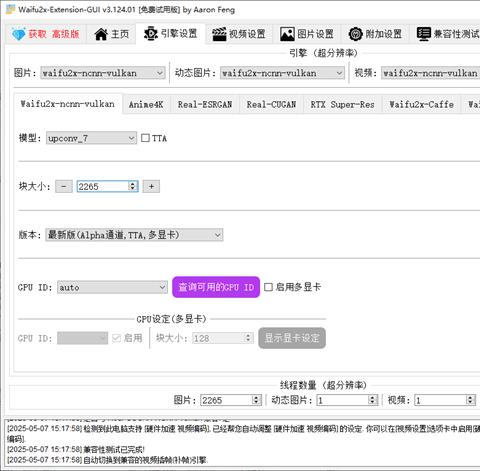Switch to the 图片设置 tab
The image size is (480, 471).
307,34
